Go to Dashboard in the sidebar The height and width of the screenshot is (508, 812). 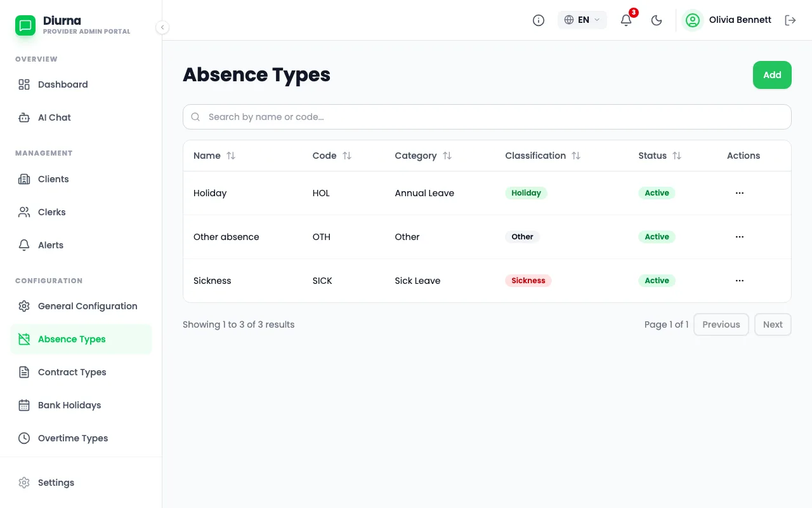click(81, 84)
